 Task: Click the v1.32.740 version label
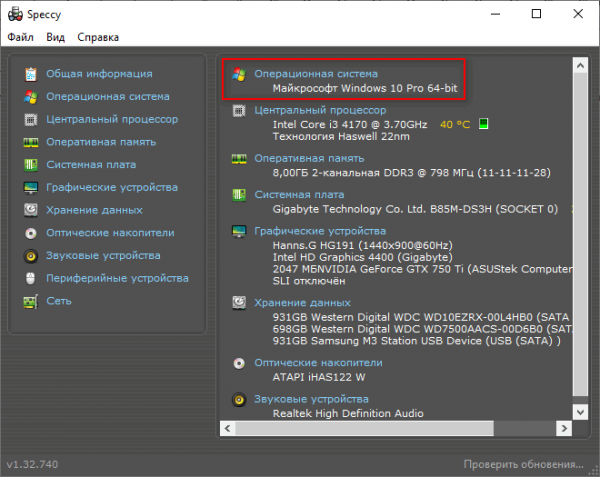[33, 464]
